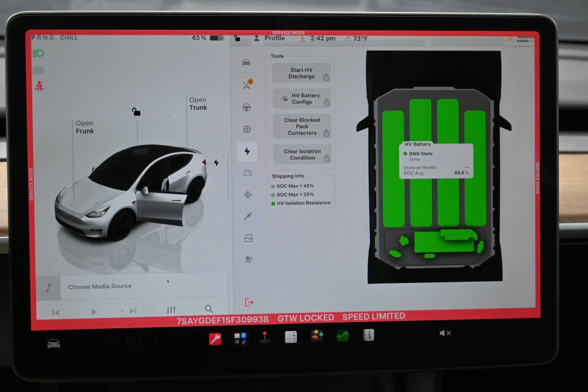This screenshot has width=588, height=392.
Task: Tap the headlights indicator icon
Action: click(38, 53)
